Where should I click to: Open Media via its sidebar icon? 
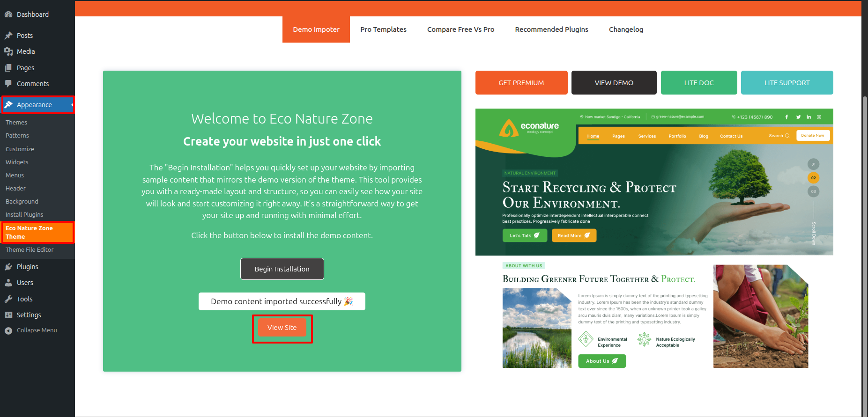tap(8, 51)
